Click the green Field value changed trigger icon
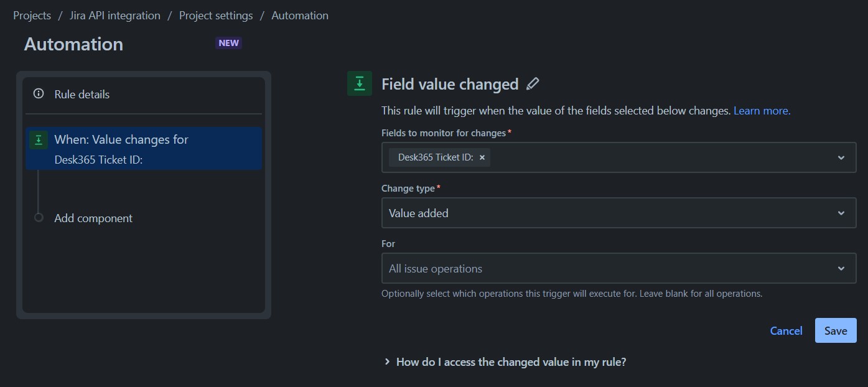This screenshot has height=387, width=868. 360,83
